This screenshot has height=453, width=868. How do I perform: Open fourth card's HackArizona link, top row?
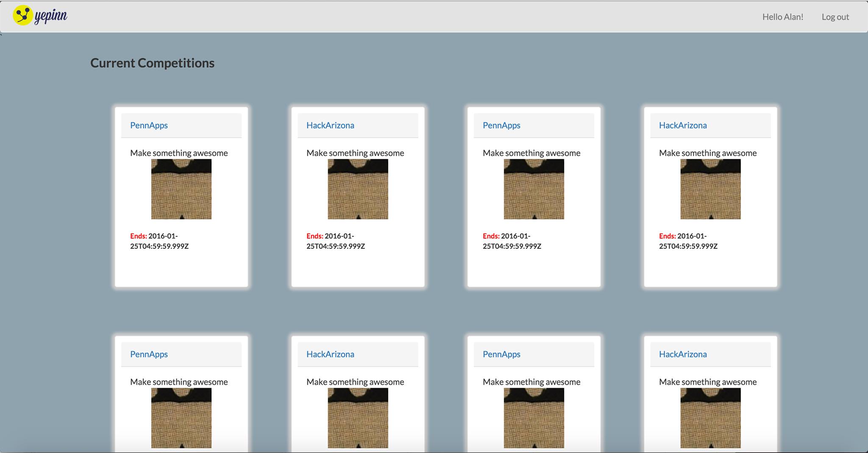[683, 125]
